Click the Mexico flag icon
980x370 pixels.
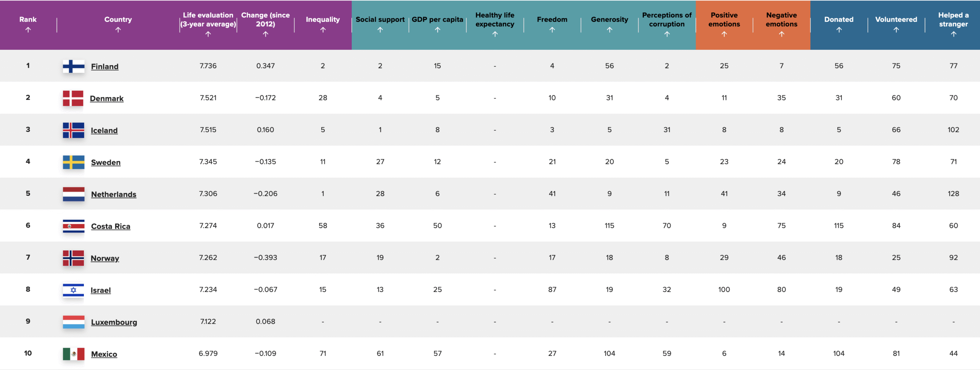click(x=73, y=354)
